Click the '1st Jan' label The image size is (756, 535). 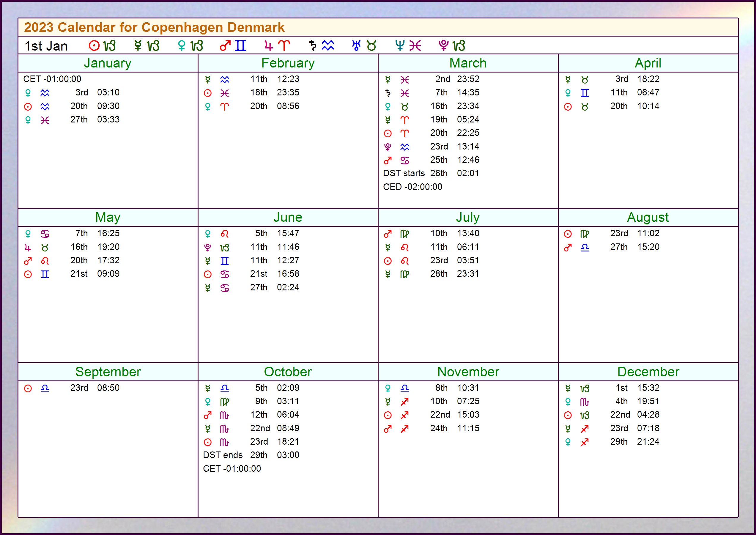pyautogui.click(x=46, y=46)
